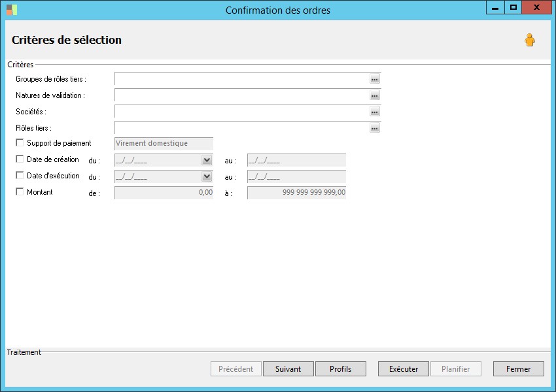Expand Date de création start date dropdown
Screen dimensions: 556x392
[x=207, y=160]
